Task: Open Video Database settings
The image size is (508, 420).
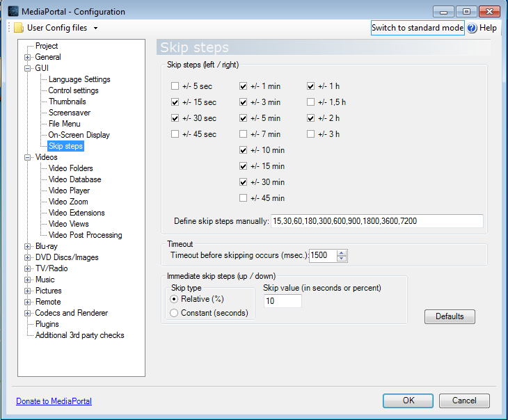Action: [75, 179]
